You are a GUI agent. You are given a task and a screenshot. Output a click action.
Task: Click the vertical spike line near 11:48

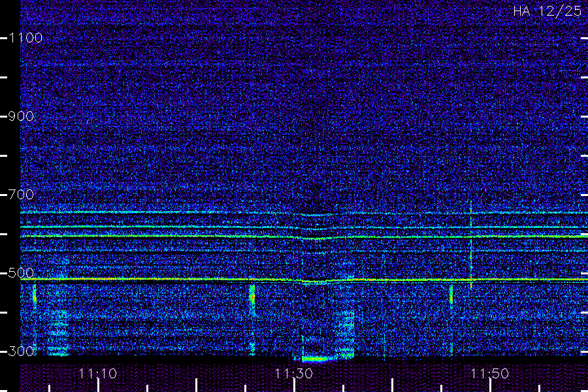pos(471,244)
